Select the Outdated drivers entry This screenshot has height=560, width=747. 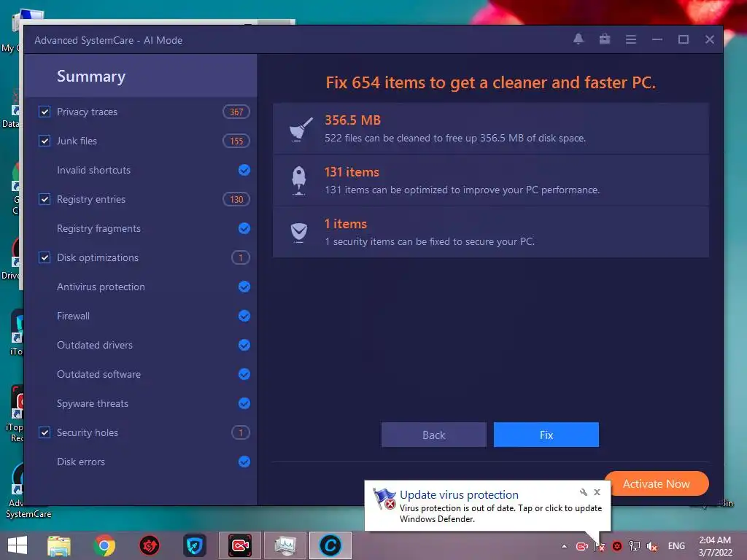pyautogui.click(x=95, y=345)
